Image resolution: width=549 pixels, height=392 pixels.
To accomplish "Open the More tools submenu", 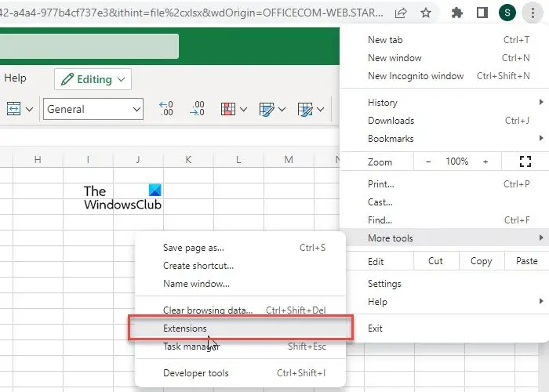I will pos(445,238).
